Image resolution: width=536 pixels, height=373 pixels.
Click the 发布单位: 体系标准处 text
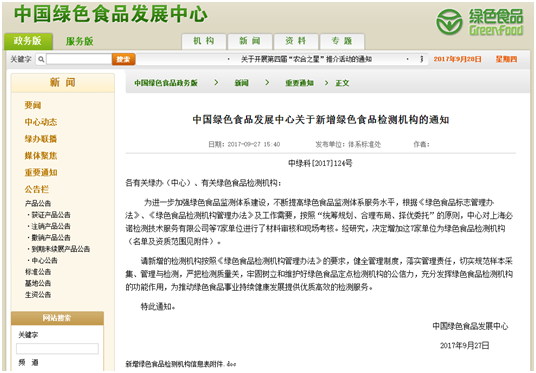[x=348, y=144]
